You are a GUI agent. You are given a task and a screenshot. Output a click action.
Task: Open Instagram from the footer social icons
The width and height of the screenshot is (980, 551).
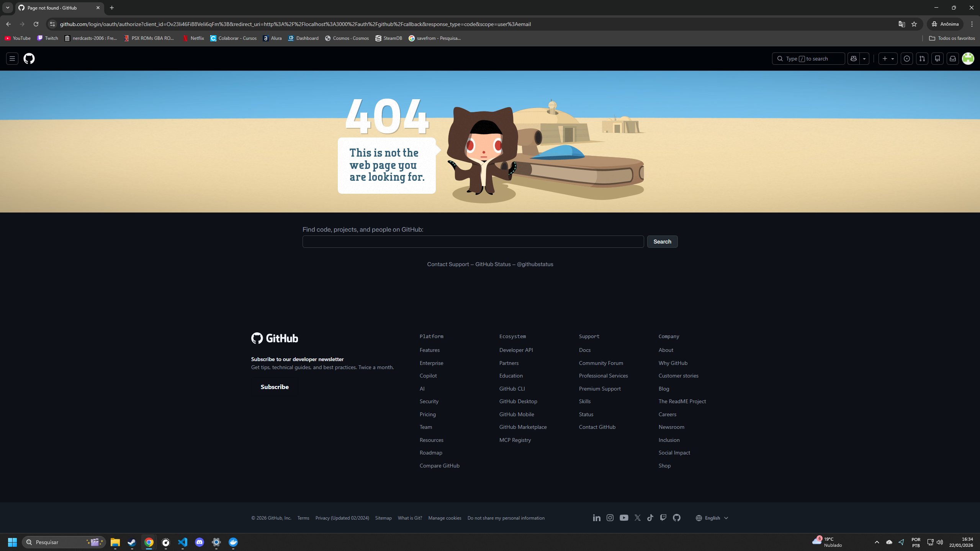coord(610,518)
